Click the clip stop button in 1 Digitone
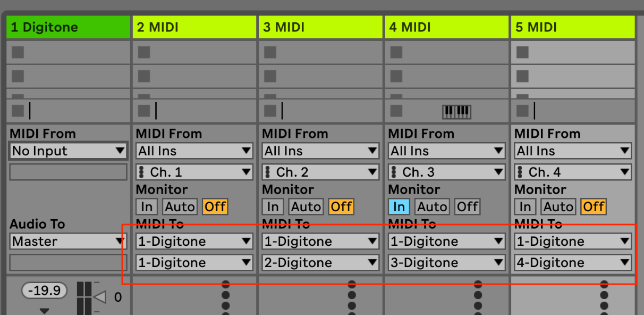This screenshot has width=644, height=315. click(x=18, y=111)
